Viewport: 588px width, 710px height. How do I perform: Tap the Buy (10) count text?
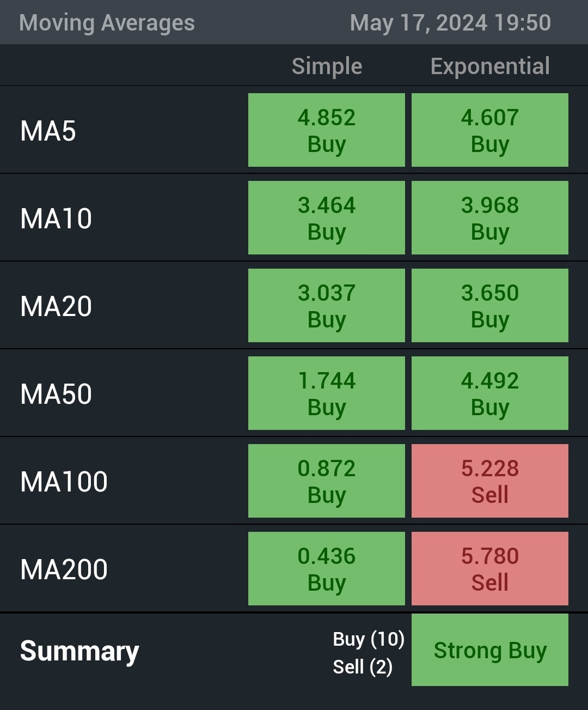point(369,639)
